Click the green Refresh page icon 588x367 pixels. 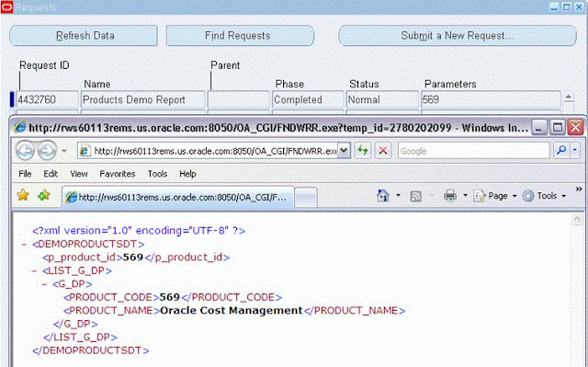[x=363, y=151]
